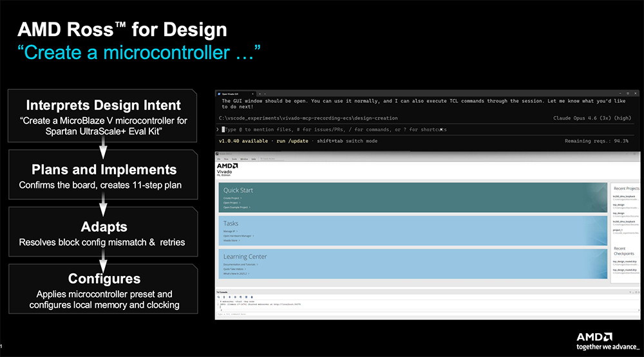Open the terminal tab dropdown arrow

(265, 94)
